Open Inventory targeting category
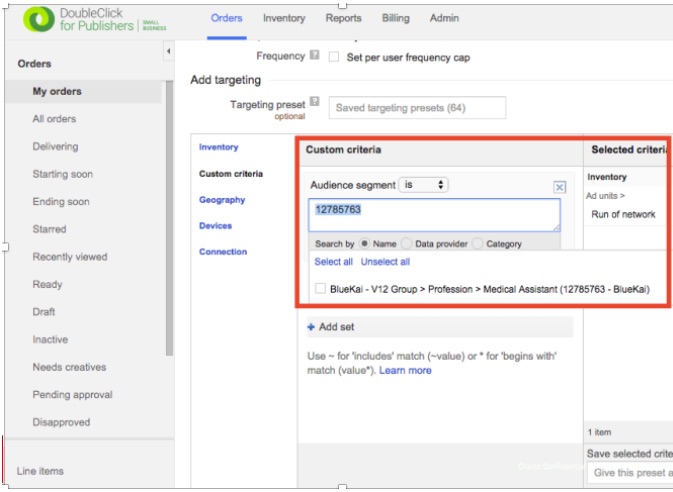 click(218, 147)
